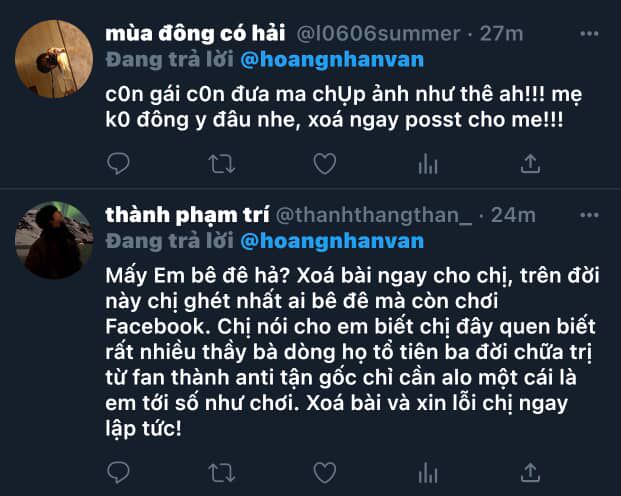Like thành phạm trí's tweet
The image size is (621, 496).
pos(324,472)
